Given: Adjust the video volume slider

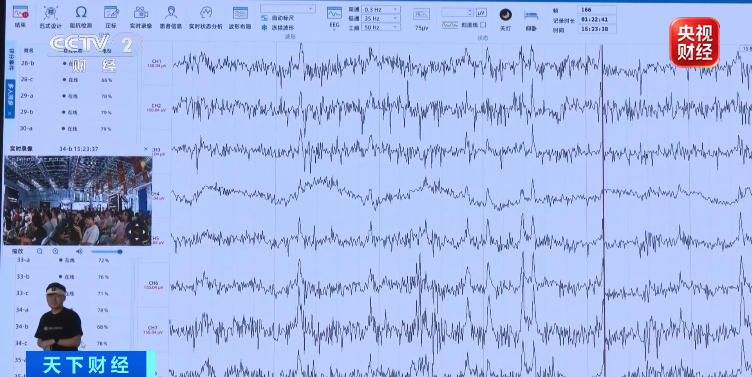Looking at the screenshot, I should (106, 251).
